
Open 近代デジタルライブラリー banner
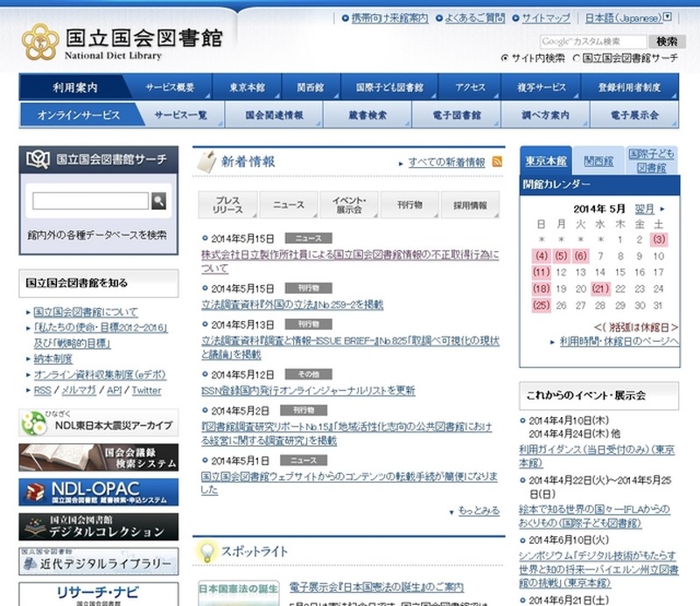(x=99, y=561)
